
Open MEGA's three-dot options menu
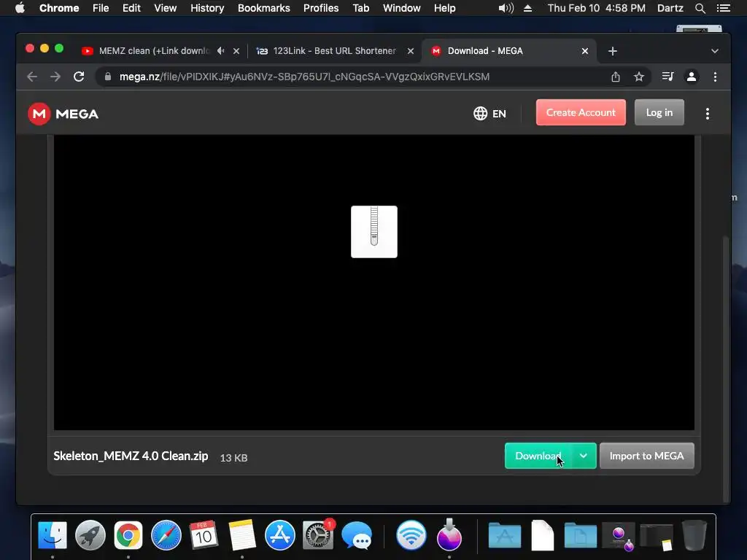708,113
